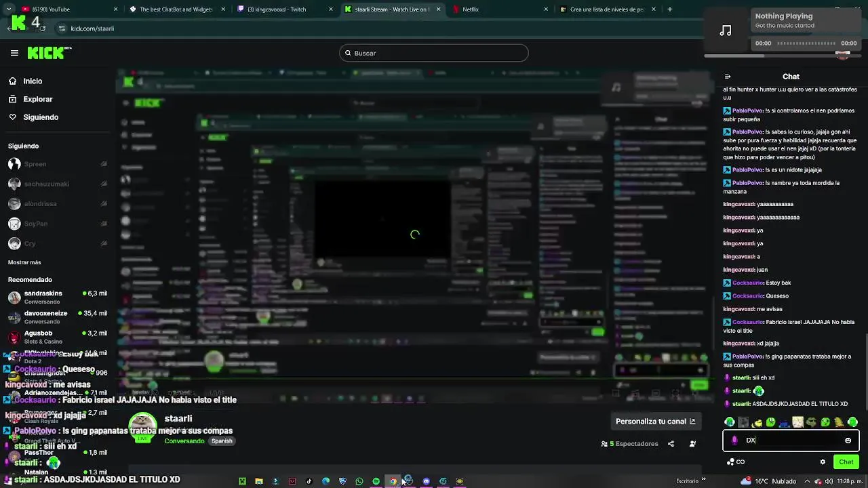Open followed channel Cry
868x488 pixels.
pyautogui.click(x=58, y=243)
